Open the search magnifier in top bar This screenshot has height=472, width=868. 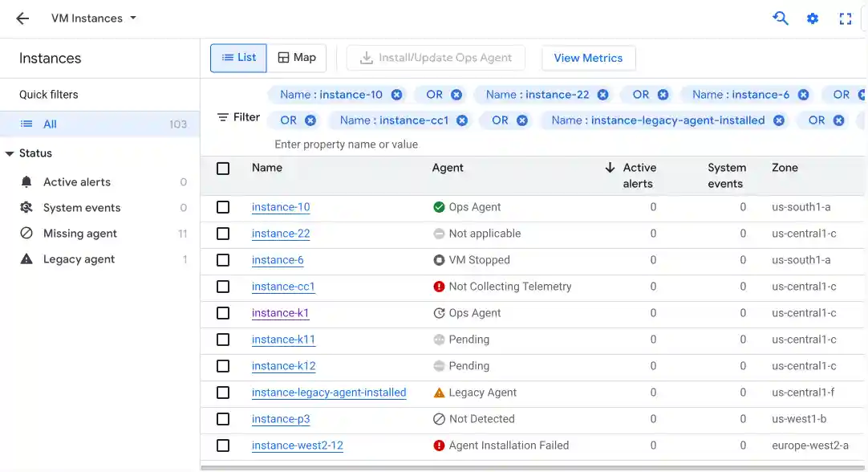click(780, 18)
